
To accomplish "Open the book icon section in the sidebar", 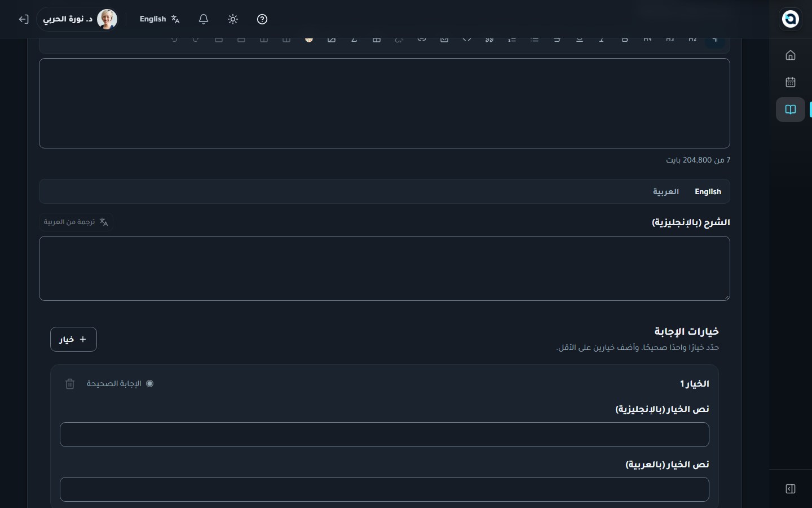I will [791, 110].
